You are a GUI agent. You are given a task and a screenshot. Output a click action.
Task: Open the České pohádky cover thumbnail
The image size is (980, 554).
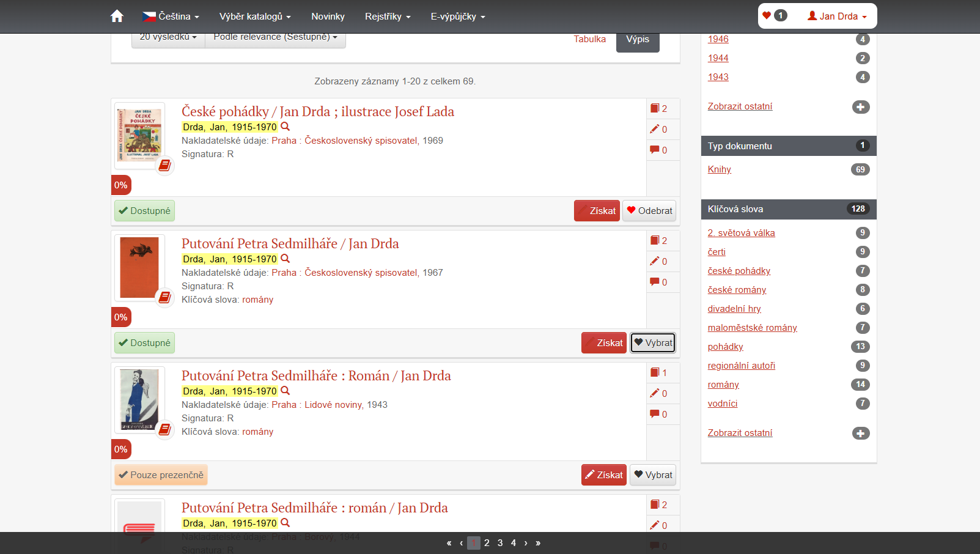[139, 135]
